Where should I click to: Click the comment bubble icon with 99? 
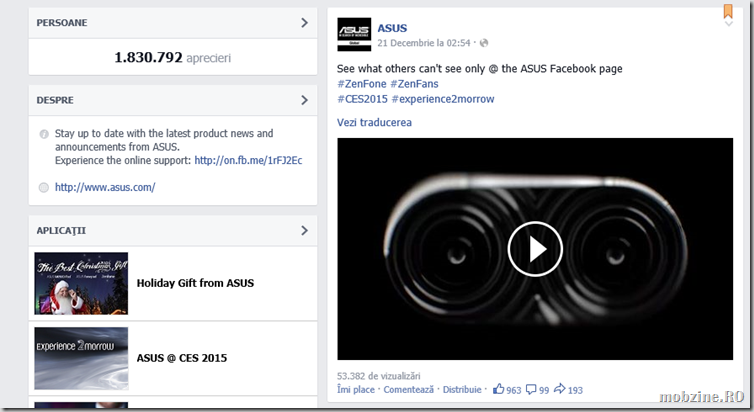pos(531,389)
